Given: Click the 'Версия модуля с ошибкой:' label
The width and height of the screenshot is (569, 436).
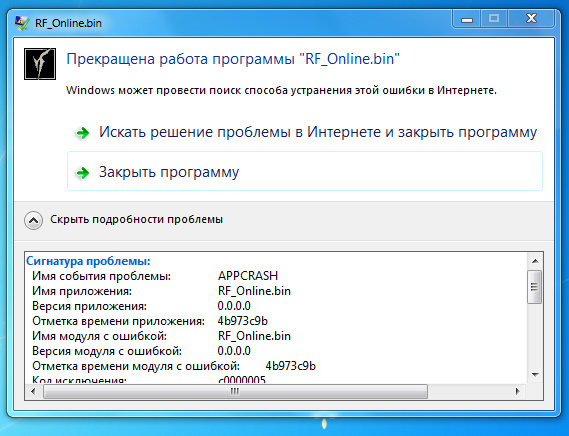Looking at the screenshot, I should click(107, 351).
